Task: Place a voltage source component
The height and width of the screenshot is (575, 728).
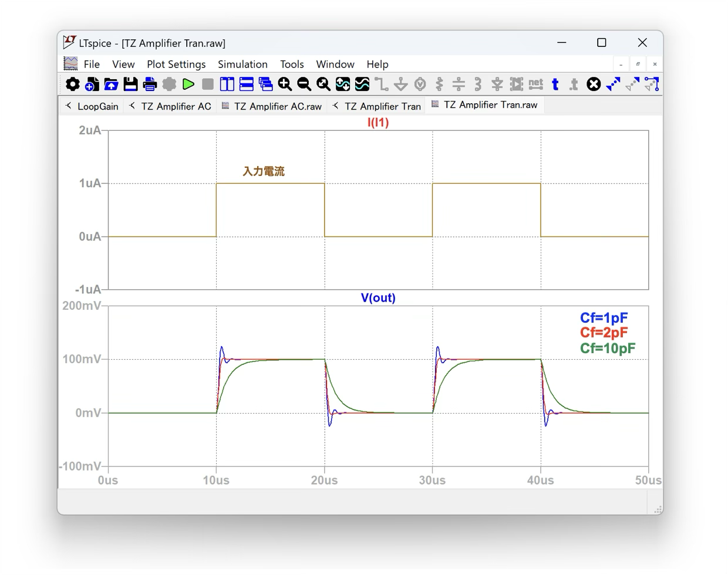Action: tap(420, 84)
